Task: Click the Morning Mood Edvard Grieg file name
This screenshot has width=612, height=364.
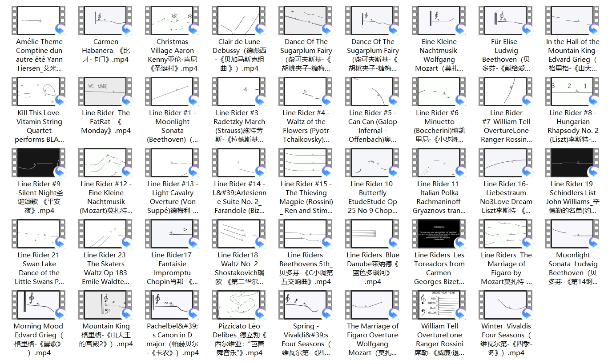Action: point(39,339)
